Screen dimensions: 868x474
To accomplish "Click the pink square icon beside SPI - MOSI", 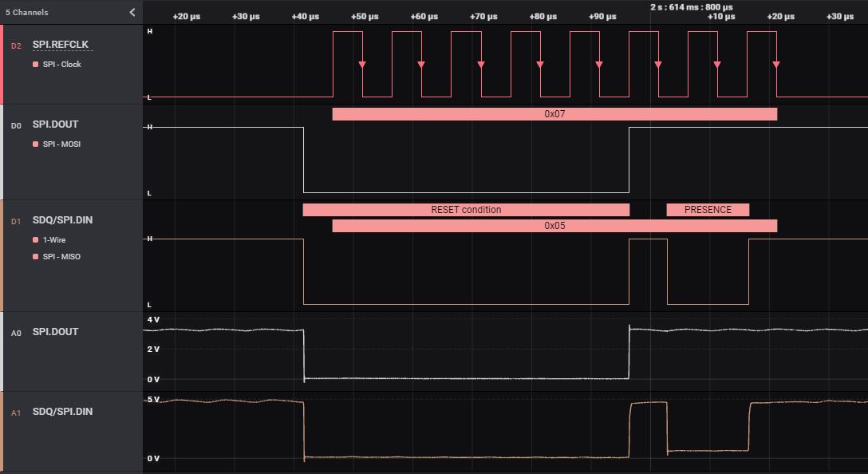I will [36, 144].
